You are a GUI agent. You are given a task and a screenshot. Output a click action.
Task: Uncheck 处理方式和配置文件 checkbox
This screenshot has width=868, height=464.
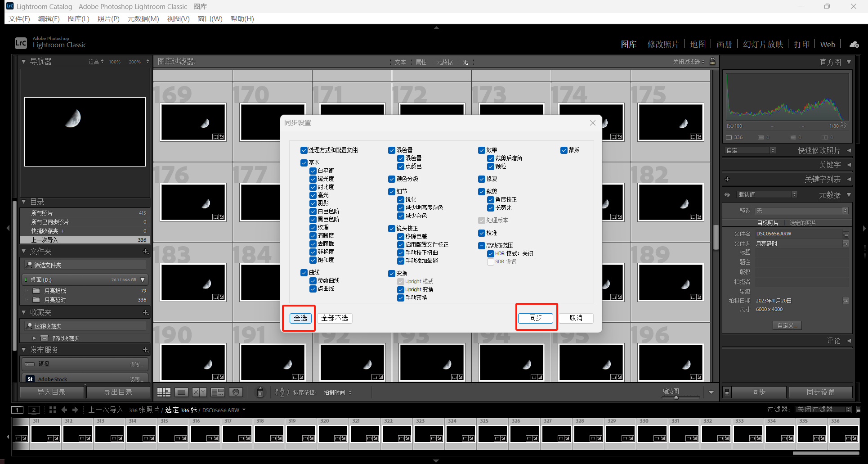tap(304, 150)
